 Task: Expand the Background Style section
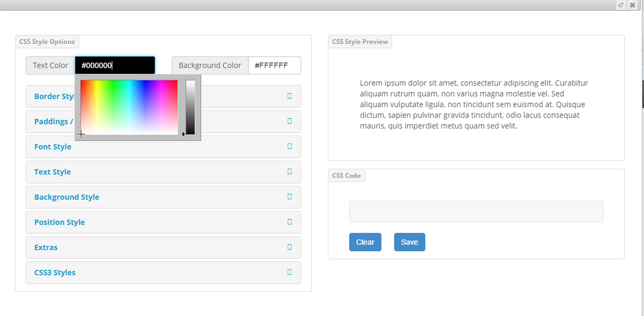pos(163,197)
